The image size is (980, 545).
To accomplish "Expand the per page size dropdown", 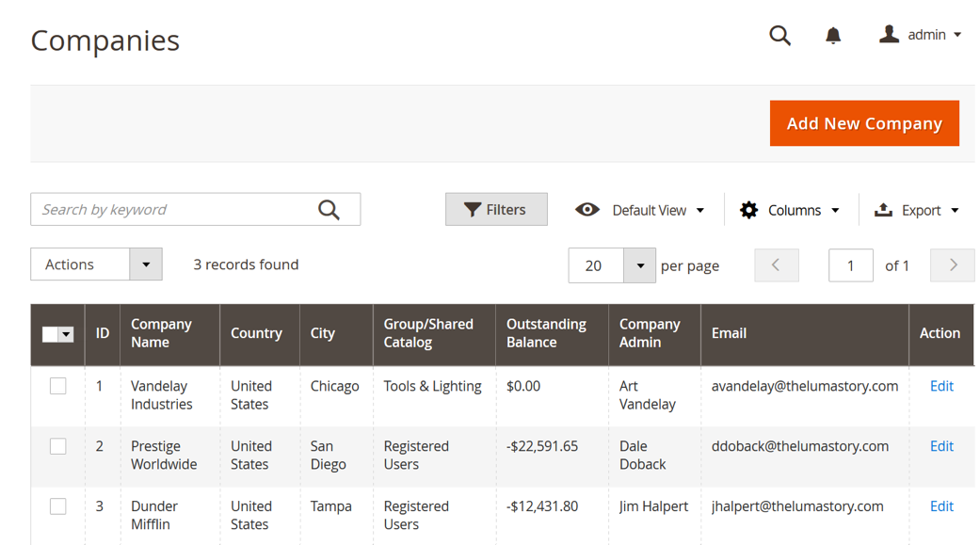I will [640, 265].
